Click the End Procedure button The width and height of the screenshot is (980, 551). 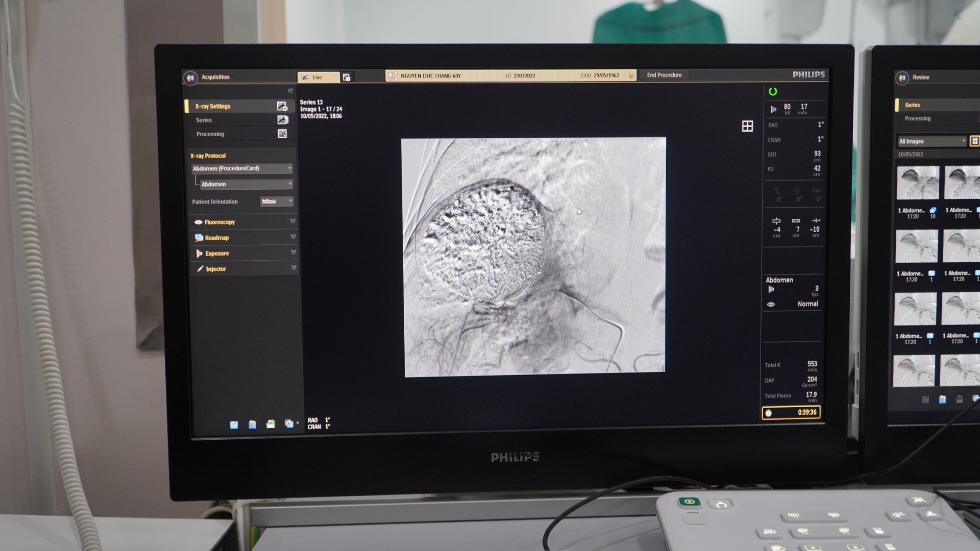pyautogui.click(x=664, y=75)
